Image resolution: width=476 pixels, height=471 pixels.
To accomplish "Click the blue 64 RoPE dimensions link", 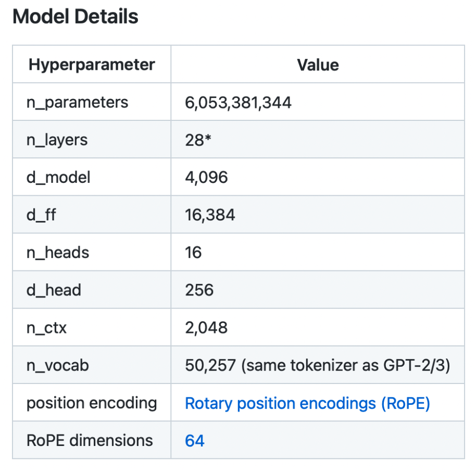I will 195,441.
